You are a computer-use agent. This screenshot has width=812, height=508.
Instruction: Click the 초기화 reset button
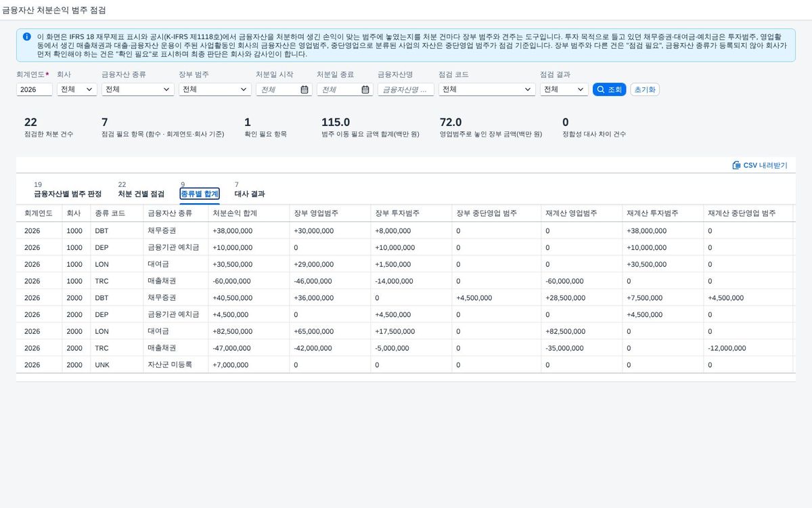point(645,89)
